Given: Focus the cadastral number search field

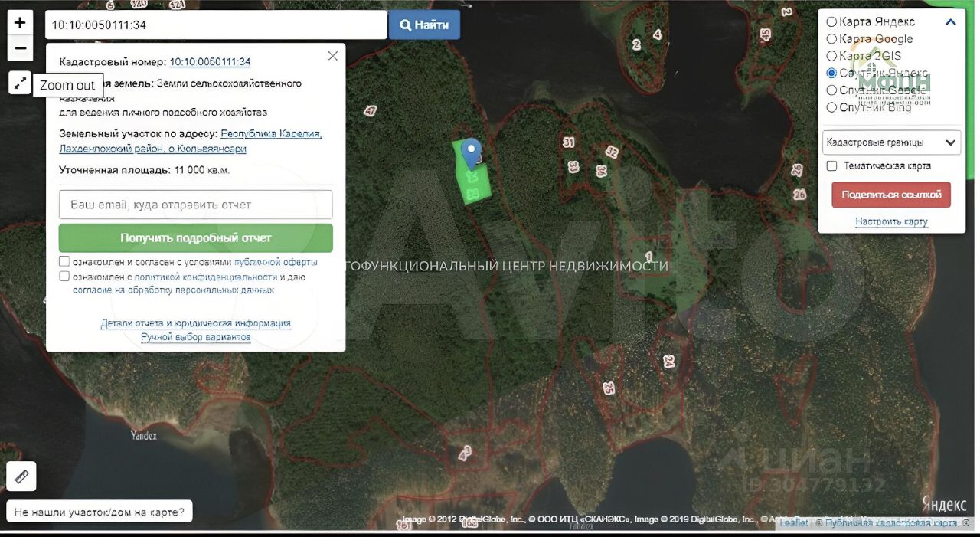Looking at the screenshot, I should 216,25.
